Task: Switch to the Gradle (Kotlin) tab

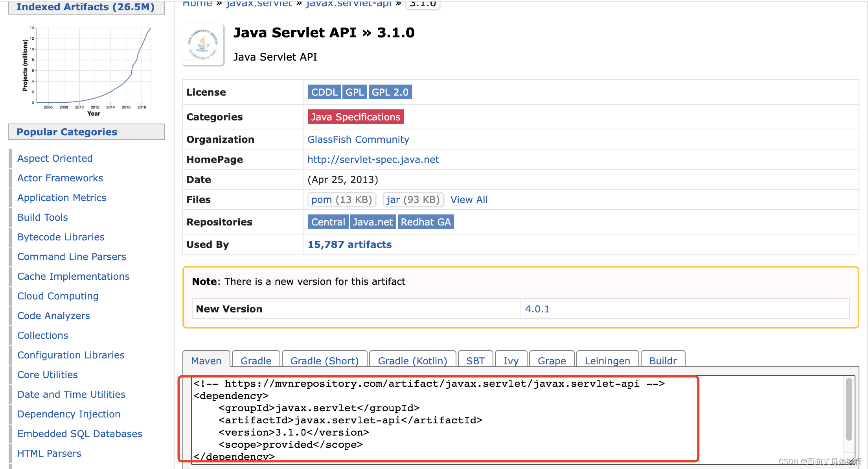Action: (x=412, y=360)
